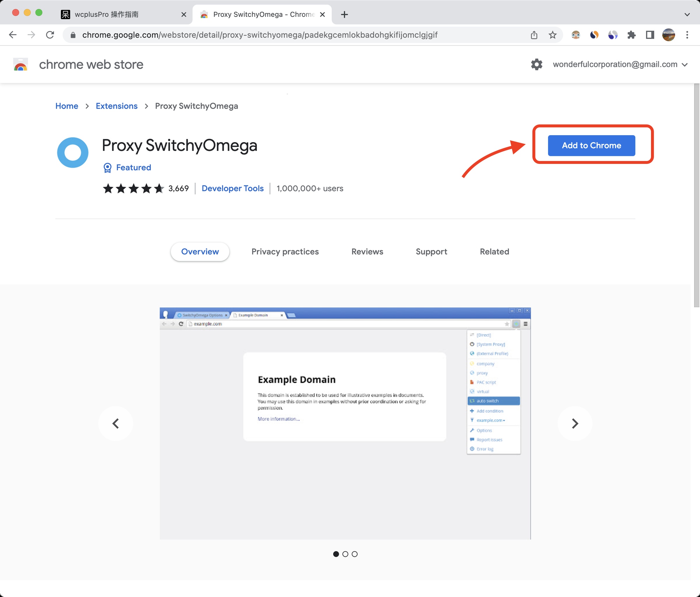
Task: Click the Add to Chrome button
Action: 591,146
